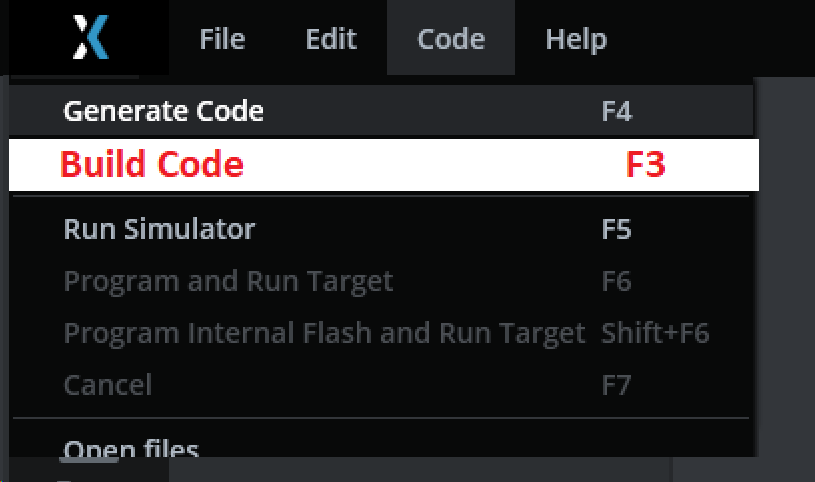Click the F5 shortcut beside Run Simulator
Image resolution: width=815 pixels, height=482 pixels.
(617, 229)
